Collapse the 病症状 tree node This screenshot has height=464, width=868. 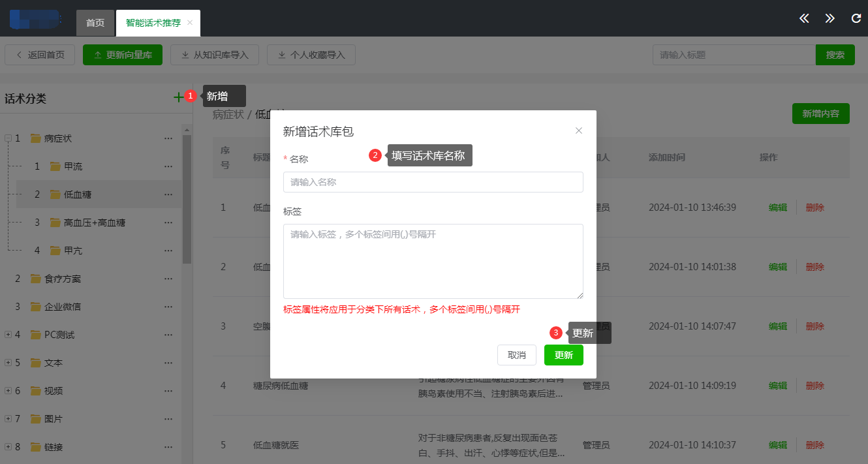tap(8, 138)
